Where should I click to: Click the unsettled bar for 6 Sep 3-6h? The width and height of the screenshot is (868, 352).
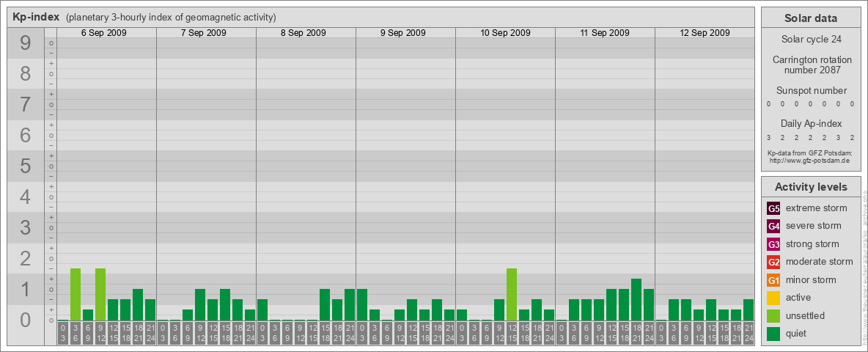coord(76,295)
